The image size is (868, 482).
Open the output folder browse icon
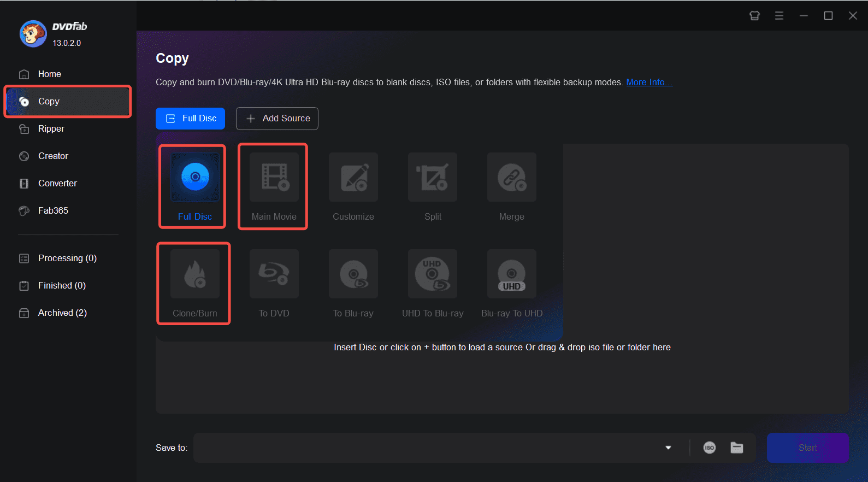pyautogui.click(x=737, y=448)
